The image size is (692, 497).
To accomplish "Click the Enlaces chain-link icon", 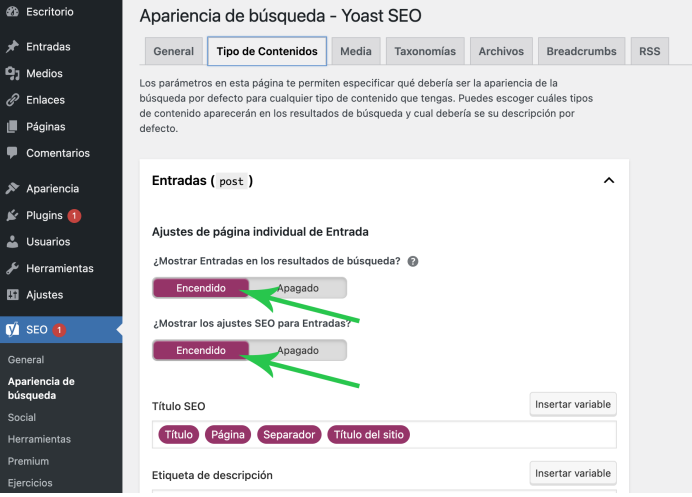I will pyautogui.click(x=13, y=100).
